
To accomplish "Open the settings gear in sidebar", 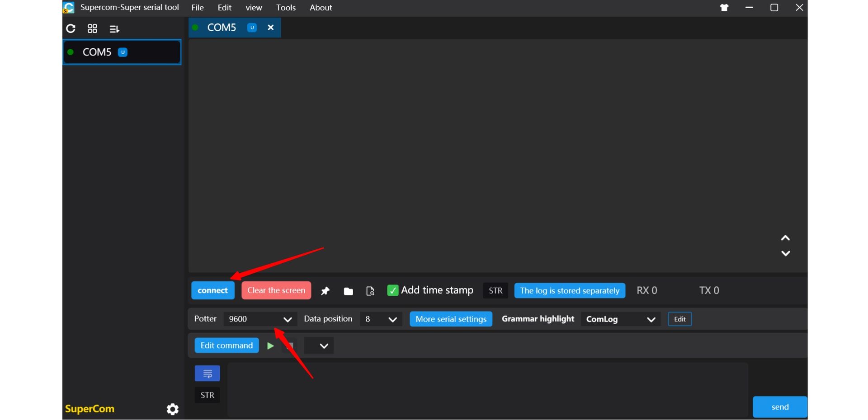I will tap(172, 409).
